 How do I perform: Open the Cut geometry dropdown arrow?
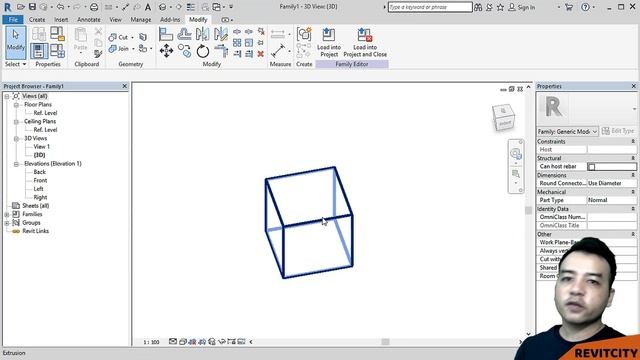pos(132,37)
